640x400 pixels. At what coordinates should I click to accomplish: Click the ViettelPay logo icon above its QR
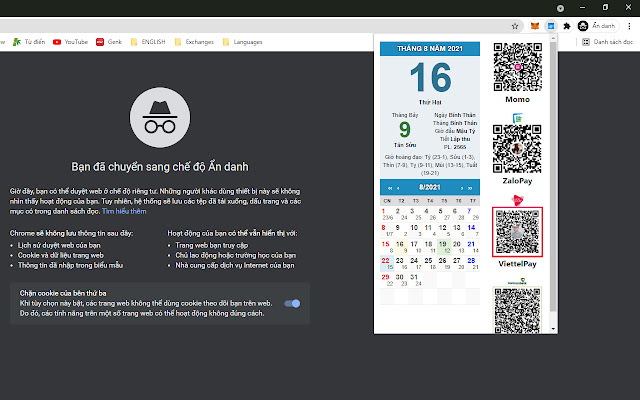(x=517, y=200)
